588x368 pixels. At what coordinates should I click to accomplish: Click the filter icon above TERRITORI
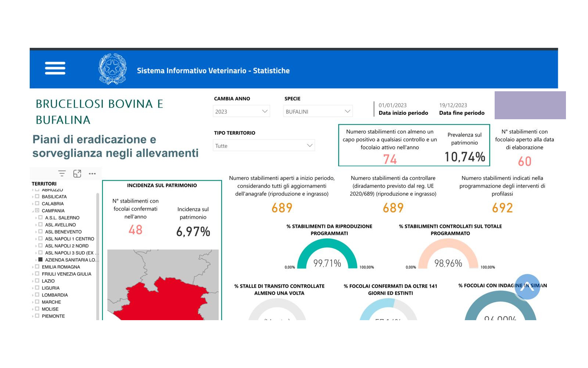pos(62,173)
